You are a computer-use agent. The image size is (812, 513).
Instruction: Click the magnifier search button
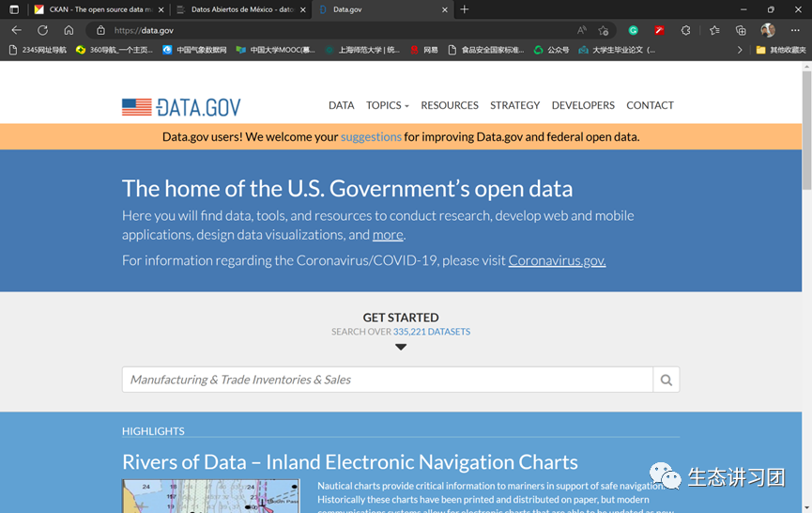point(666,380)
